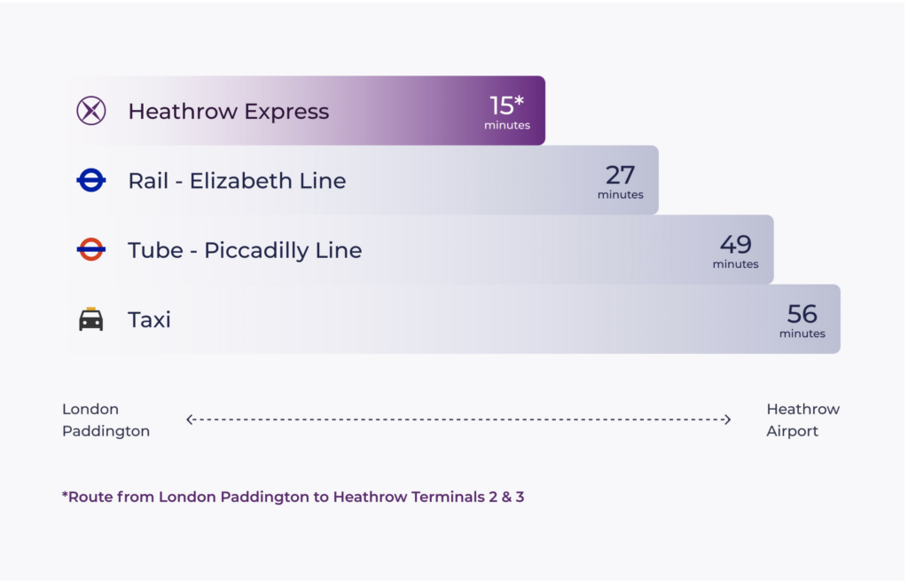Click the purple footnote about Terminals 2 & 3
Screen dimensions: 908x588
[x=293, y=497]
